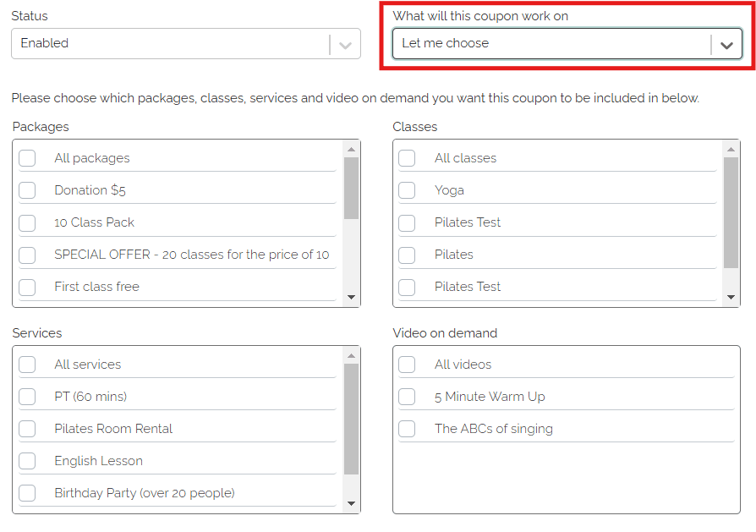Open the Status dropdown showing Enabled

169,44
